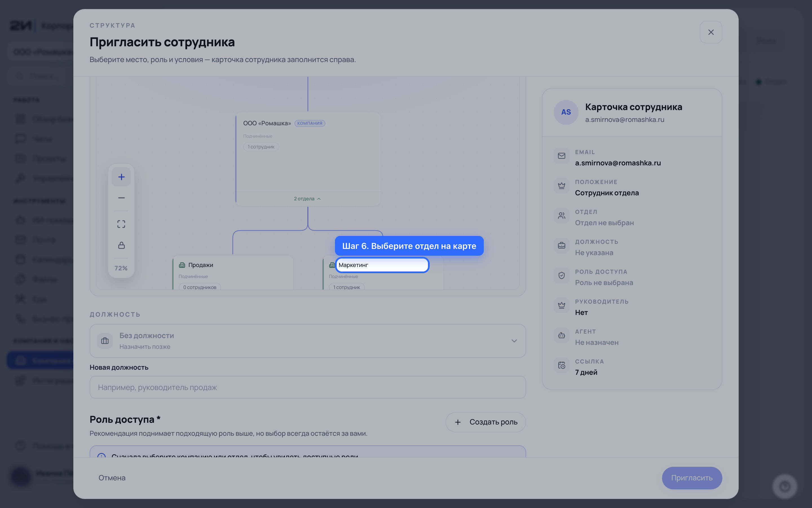Click the briefcase icon beside ДОЛЖНОСТЬ in the card
This screenshot has height=508, width=812.
(561, 245)
